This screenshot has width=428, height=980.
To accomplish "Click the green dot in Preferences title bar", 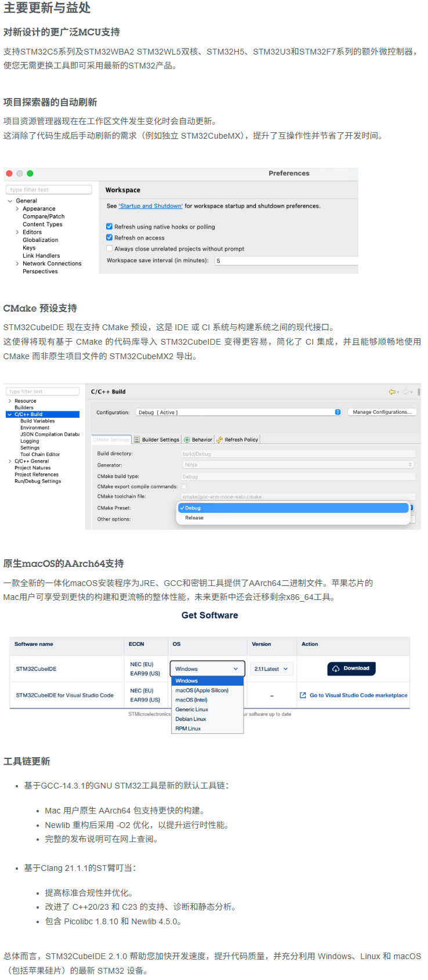I will [x=30, y=173].
